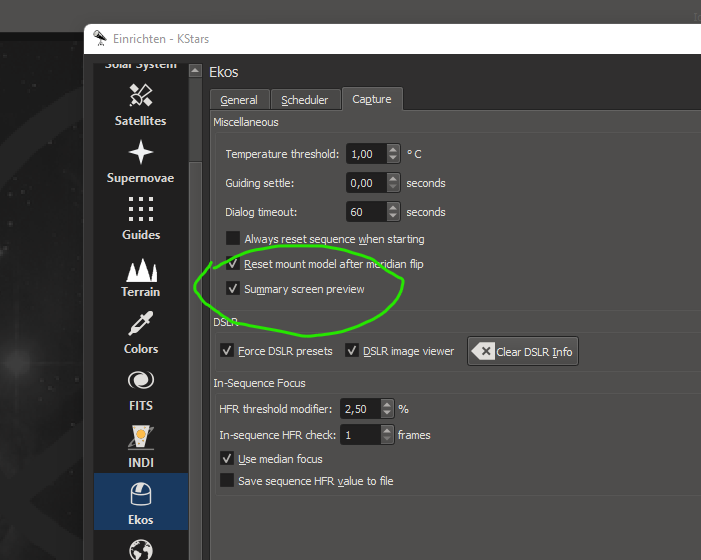This screenshot has width=701, height=560.
Task: Click the frames unit label
Action: (x=414, y=435)
